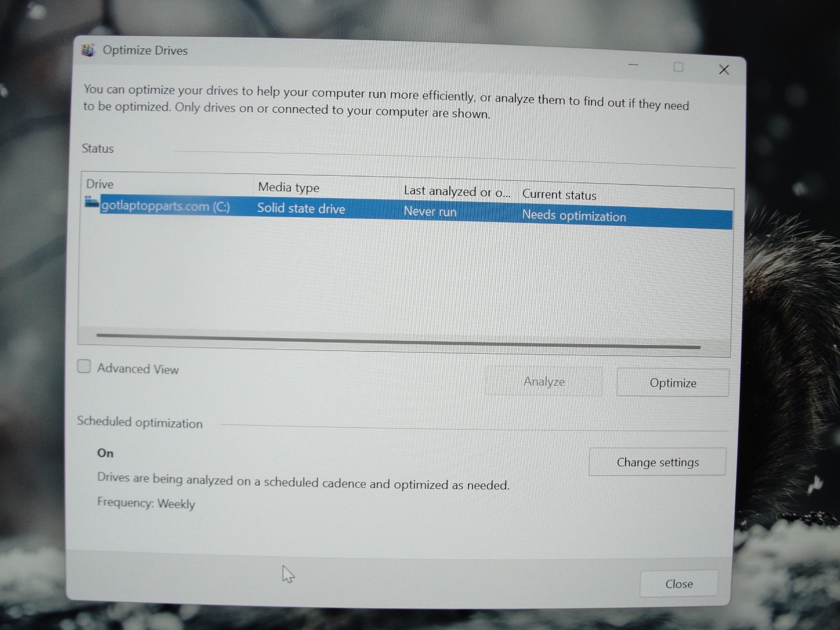Viewport: 840px width, 630px height.
Task: Open Change settings for scheduled optimization
Action: 657,462
